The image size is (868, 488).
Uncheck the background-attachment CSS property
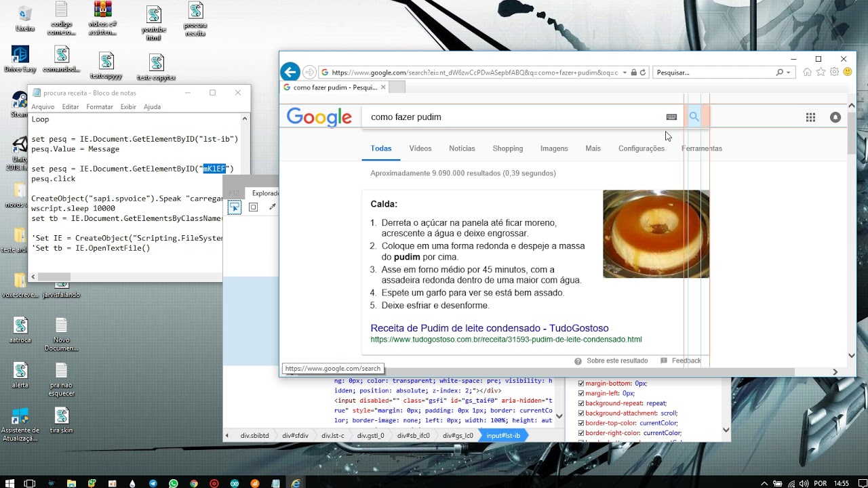pyautogui.click(x=580, y=413)
